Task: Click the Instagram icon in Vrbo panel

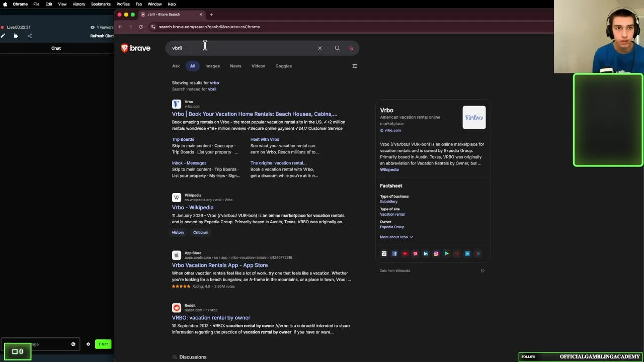Action: click(436, 254)
